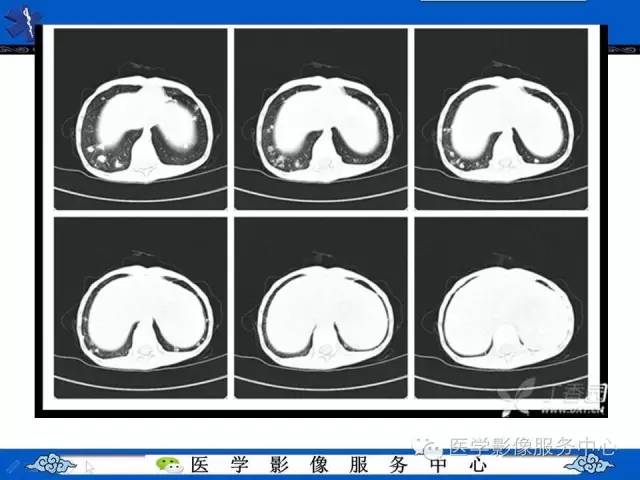This screenshot has width=640, height=480.
Task: Click the right cloud ornament in the footer
Action: click(x=590, y=464)
